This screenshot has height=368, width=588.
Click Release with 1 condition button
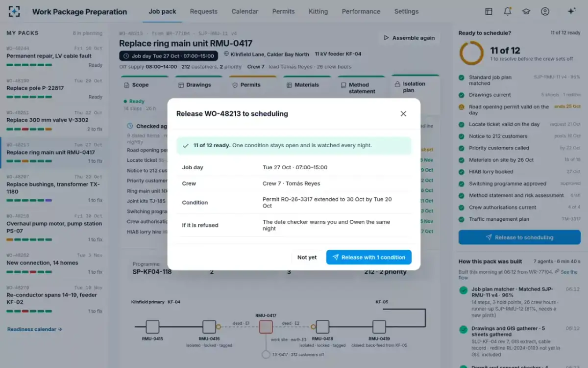pyautogui.click(x=369, y=257)
